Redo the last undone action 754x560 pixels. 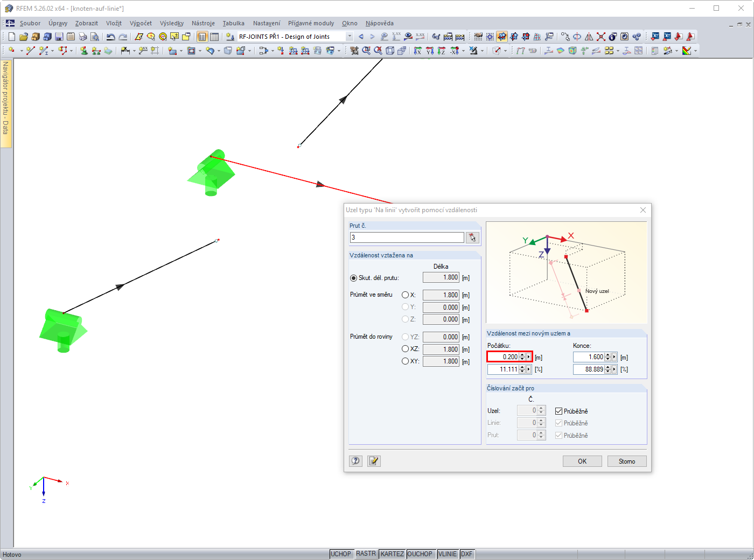pos(123,37)
